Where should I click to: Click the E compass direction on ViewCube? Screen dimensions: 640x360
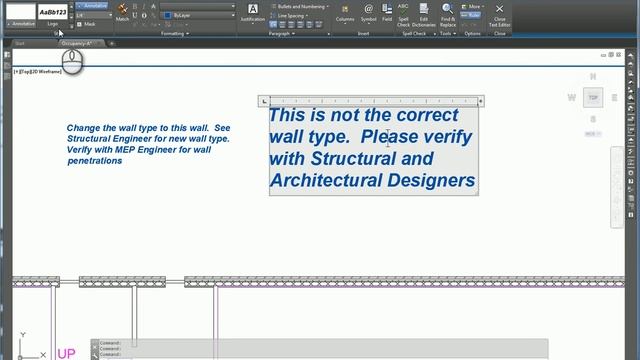point(614,98)
